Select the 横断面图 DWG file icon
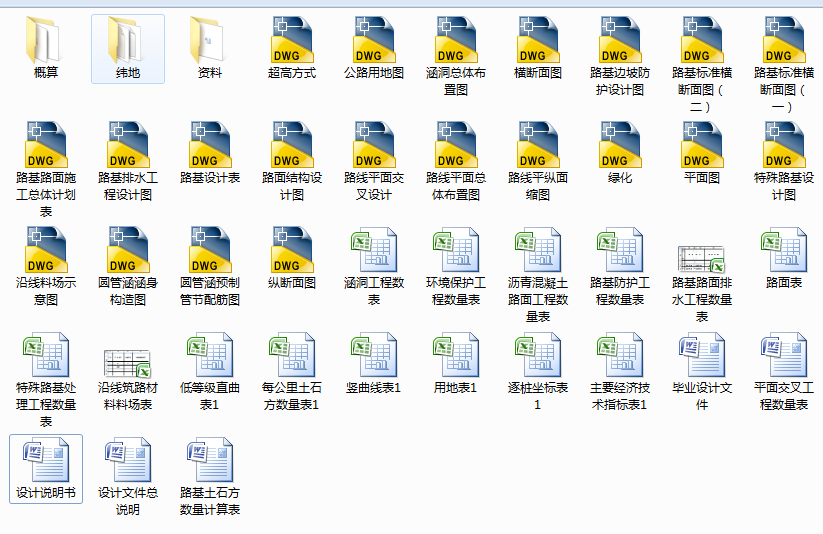This screenshot has width=823, height=534. (537, 40)
